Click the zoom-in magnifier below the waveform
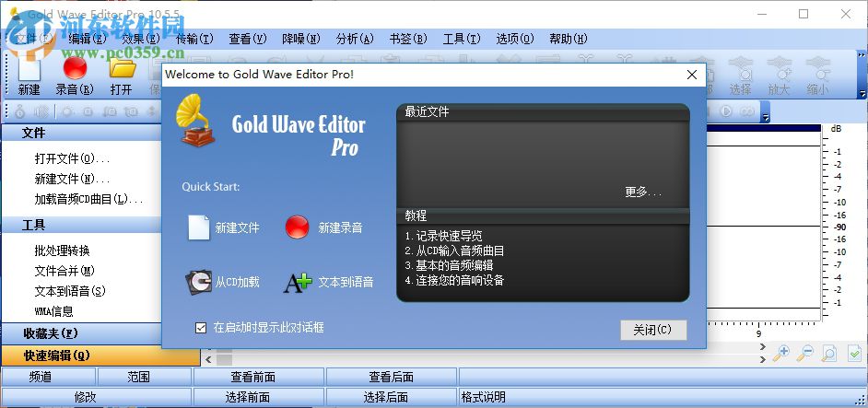868x408 pixels. pos(780,353)
